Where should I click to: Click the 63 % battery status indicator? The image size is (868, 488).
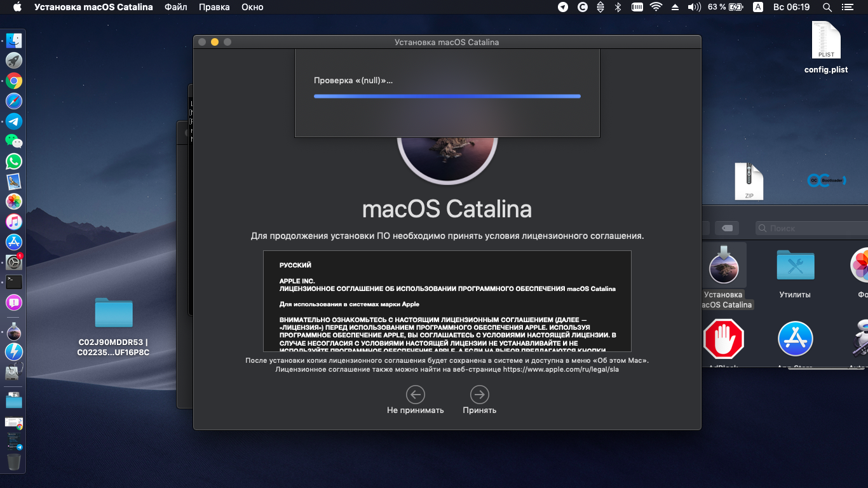[x=725, y=7]
